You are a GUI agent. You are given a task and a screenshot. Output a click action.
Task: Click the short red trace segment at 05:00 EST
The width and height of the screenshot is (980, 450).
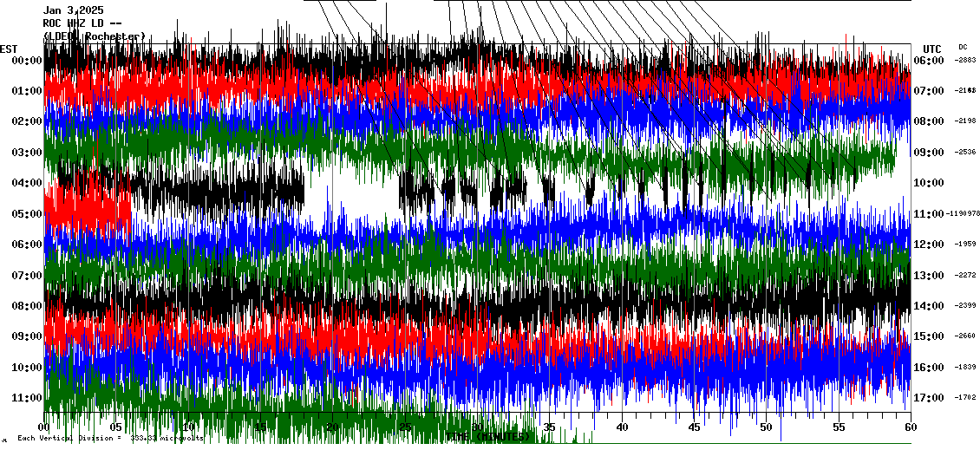coord(87,212)
